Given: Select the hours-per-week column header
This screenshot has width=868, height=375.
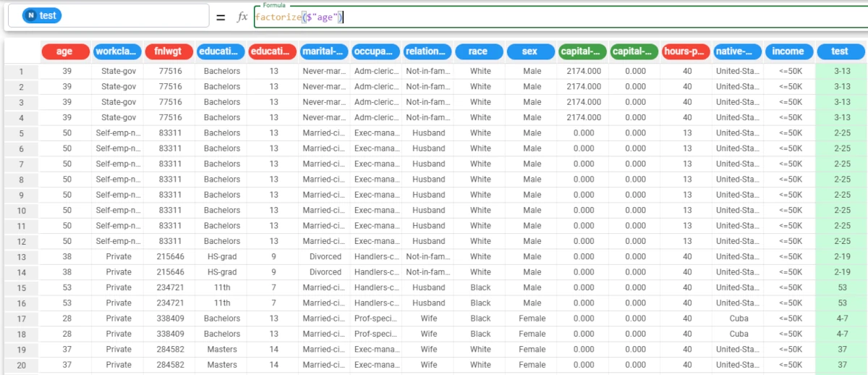Looking at the screenshot, I should click(686, 51).
